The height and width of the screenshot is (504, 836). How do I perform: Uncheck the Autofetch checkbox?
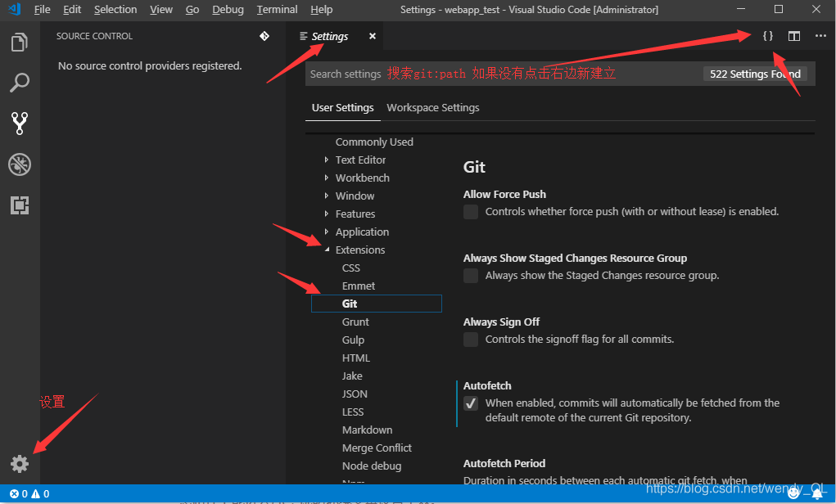coord(471,403)
